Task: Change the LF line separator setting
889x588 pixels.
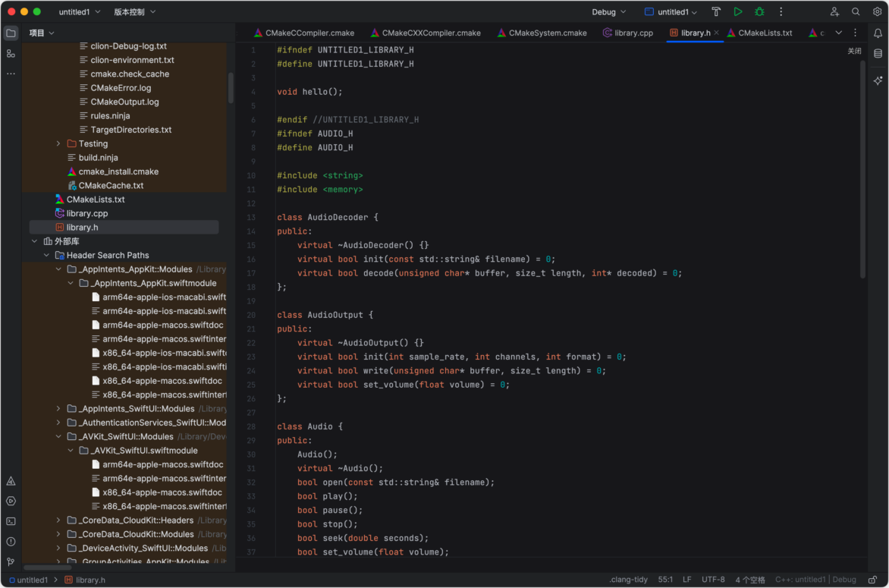Action: coord(686,580)
